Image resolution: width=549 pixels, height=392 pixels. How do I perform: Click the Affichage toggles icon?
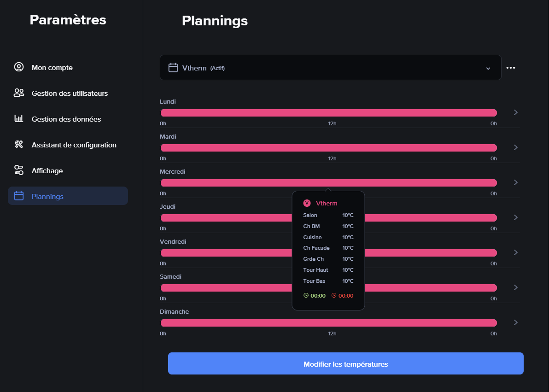tap(19, 170)
